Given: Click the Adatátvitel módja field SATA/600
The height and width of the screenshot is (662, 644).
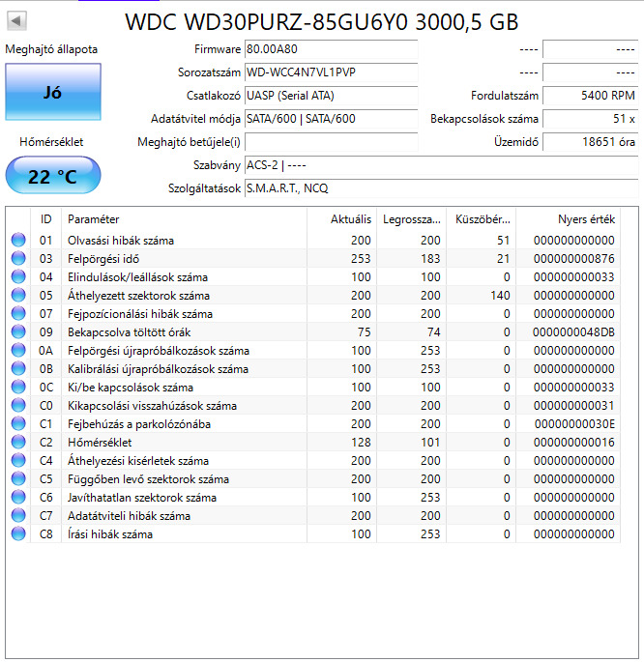Looking at the screenshot, I should click(x=331, y=119).
